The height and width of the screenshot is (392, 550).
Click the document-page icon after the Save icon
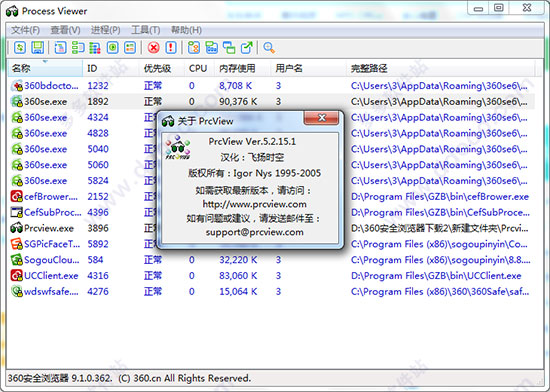(x=60, y=47)
